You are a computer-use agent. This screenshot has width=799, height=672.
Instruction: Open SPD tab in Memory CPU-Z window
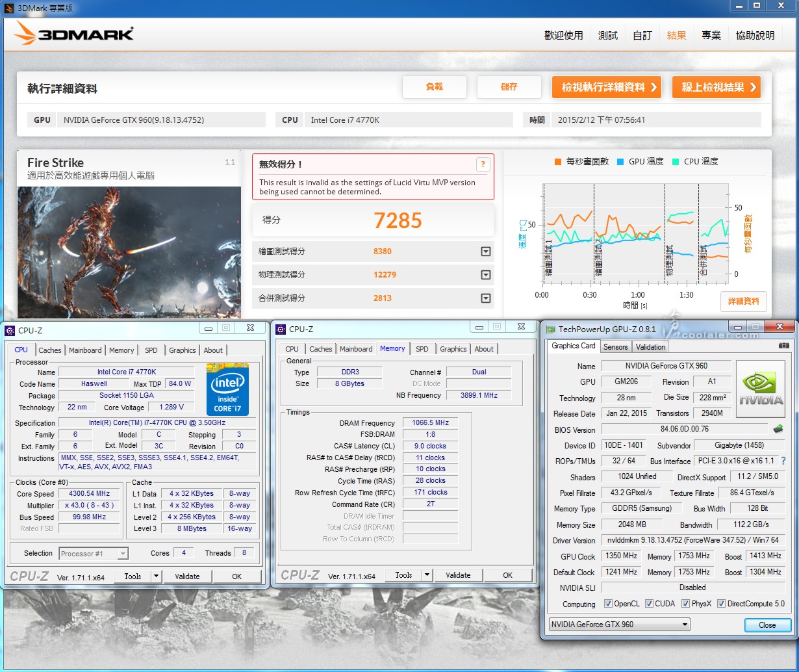422,349
